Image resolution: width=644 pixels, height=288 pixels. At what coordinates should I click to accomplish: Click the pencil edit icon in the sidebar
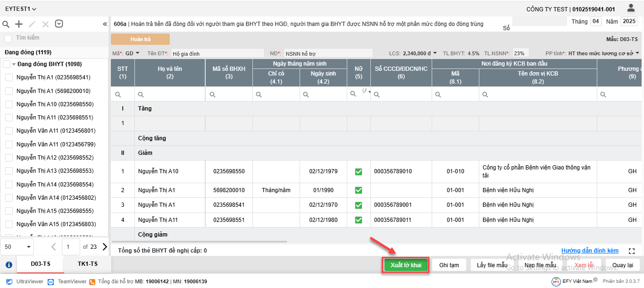tap(32, 24)
